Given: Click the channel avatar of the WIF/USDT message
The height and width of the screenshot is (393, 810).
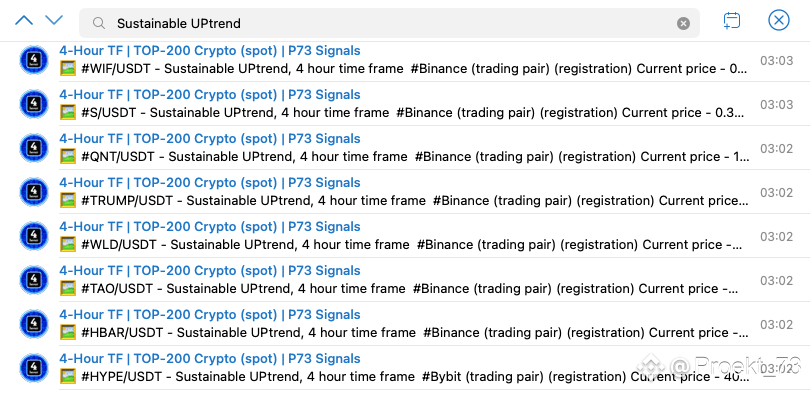Looking at the screenshot, I should point(34,60).
